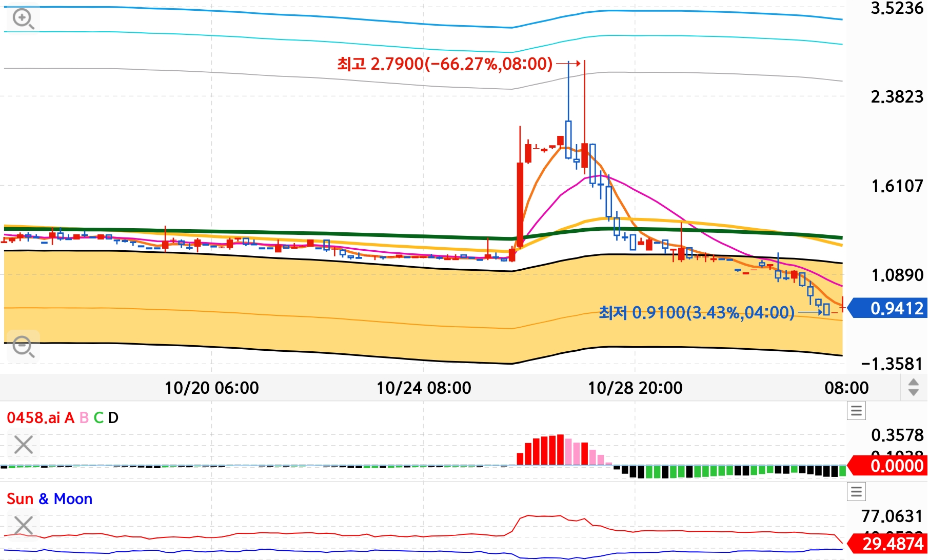The width and height of the screenshot is (929, 560).
Task: Select series C in 0458.ai legend
Action: (98, 418)
